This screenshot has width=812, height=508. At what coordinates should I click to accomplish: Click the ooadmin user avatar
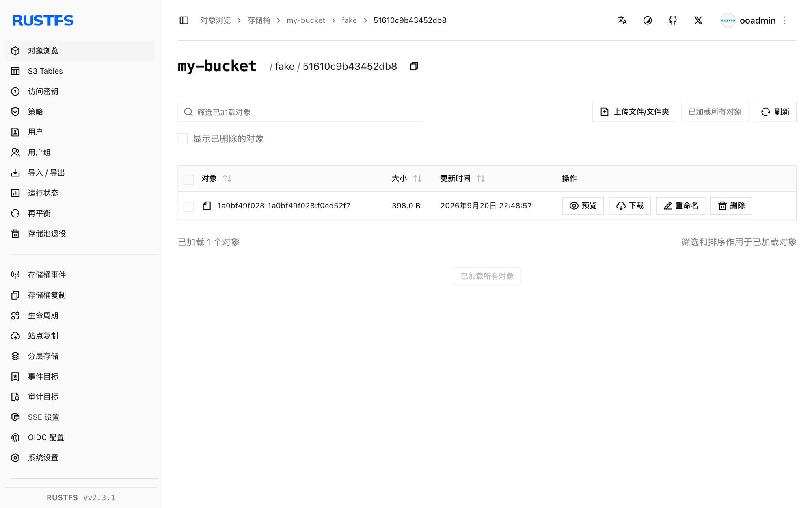(728, 20)
